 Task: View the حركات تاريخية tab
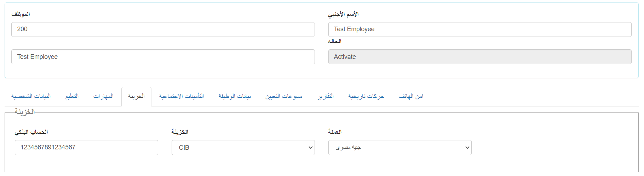click(366, 96)
